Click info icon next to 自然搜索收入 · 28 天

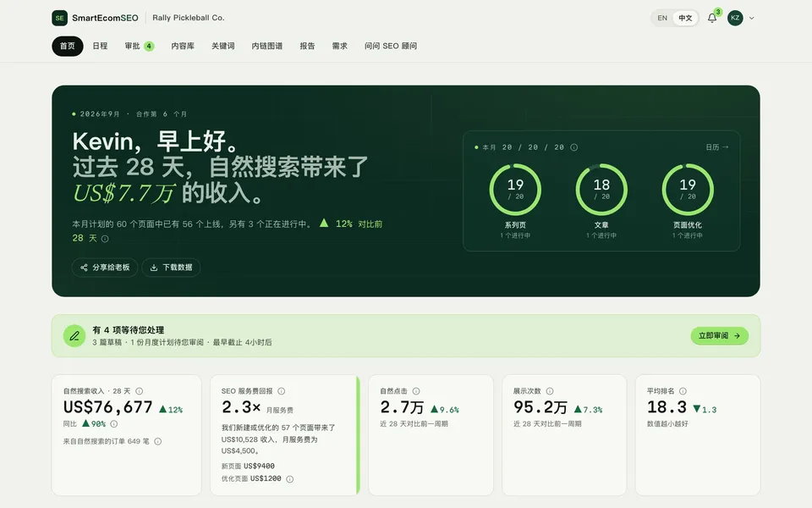pyautogui.click(x=140, y=391)
